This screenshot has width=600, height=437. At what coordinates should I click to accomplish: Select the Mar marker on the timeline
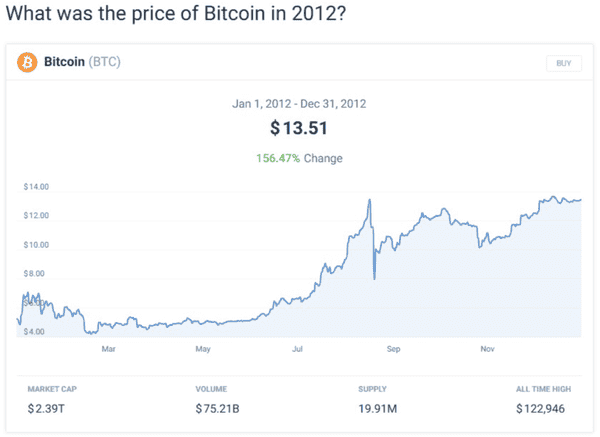coord(109,349)
